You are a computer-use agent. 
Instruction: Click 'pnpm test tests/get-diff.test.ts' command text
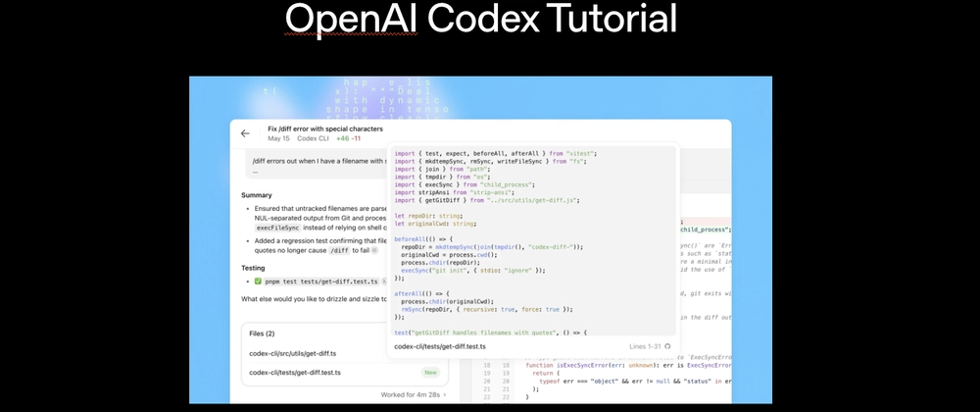pos(321,282)
